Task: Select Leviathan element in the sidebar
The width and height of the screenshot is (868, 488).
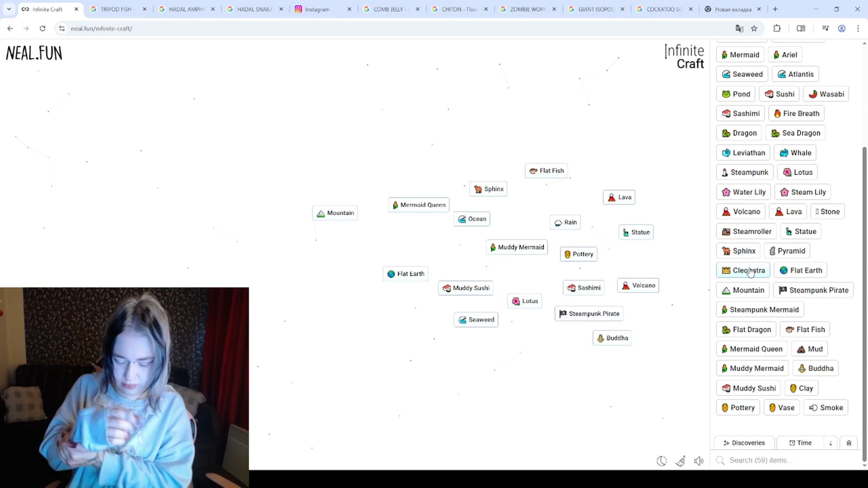Action: [x=743, y=153]
